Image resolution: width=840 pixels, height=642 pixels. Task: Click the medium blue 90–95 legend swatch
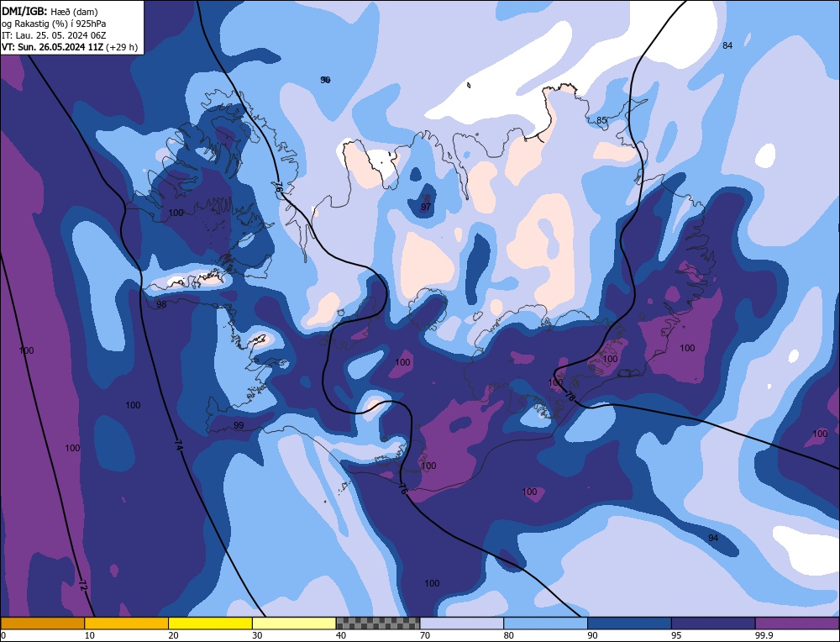click(x=629, y=624)
